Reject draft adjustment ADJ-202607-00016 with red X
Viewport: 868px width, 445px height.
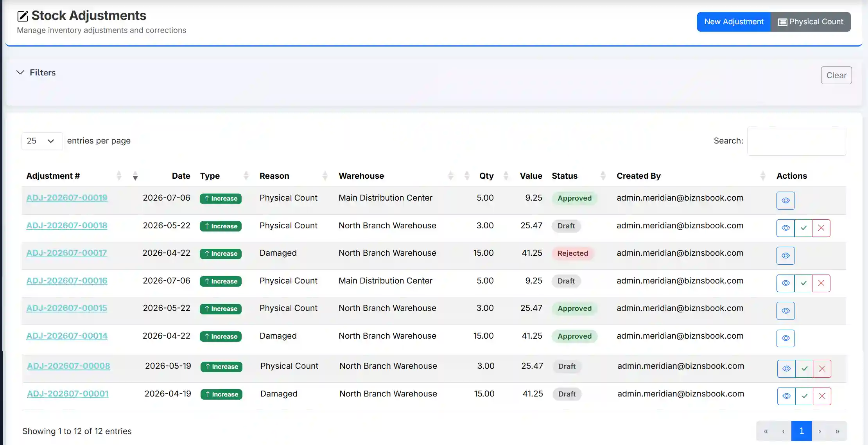[x=821, y=283]
